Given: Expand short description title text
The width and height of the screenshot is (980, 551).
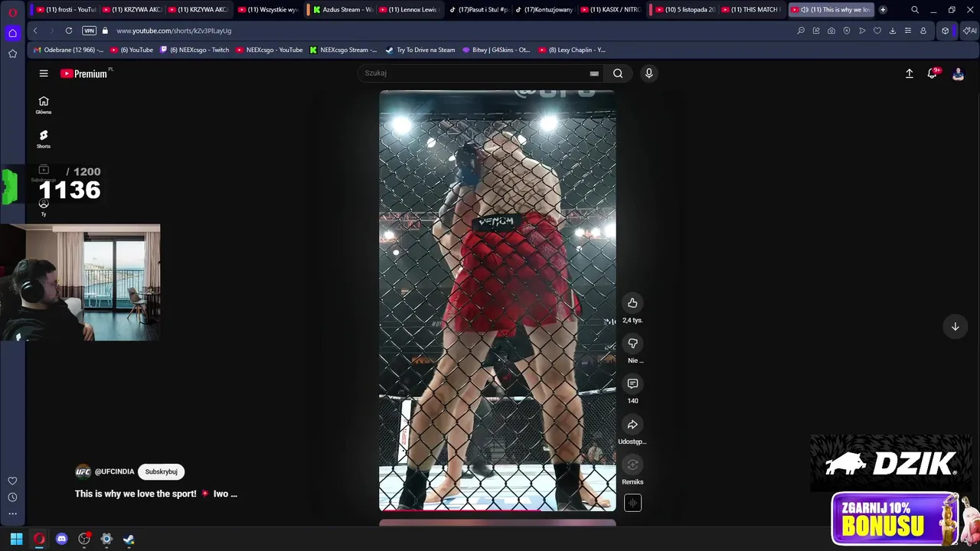Looking at the screenshot, I should tap(156, 494).
